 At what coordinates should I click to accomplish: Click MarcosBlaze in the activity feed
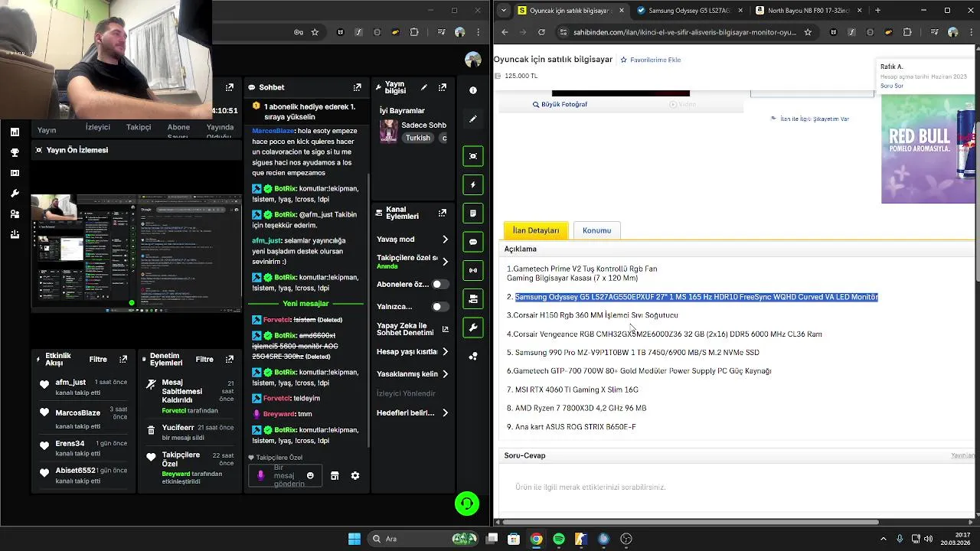tap(78, 412)
